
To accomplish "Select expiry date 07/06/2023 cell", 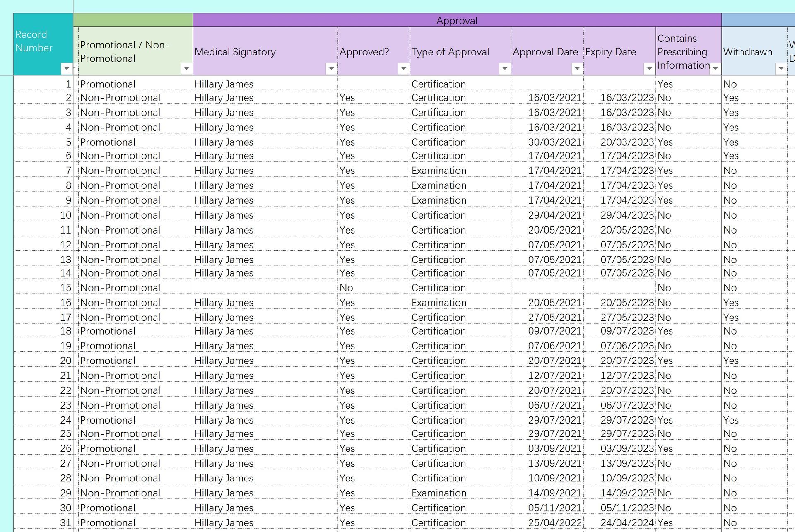I will click(619, 345).
